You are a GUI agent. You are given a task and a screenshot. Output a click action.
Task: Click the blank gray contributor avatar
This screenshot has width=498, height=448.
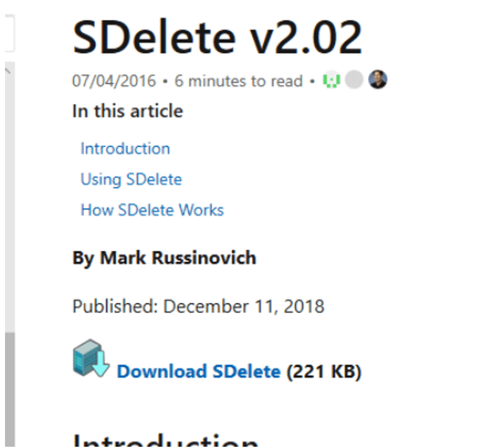[x=354, y=80]
